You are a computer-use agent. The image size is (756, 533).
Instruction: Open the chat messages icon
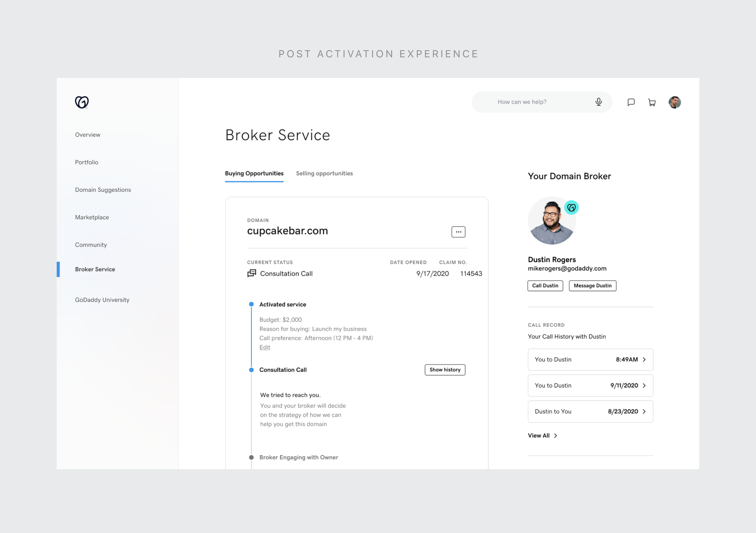tap(631, 102)
